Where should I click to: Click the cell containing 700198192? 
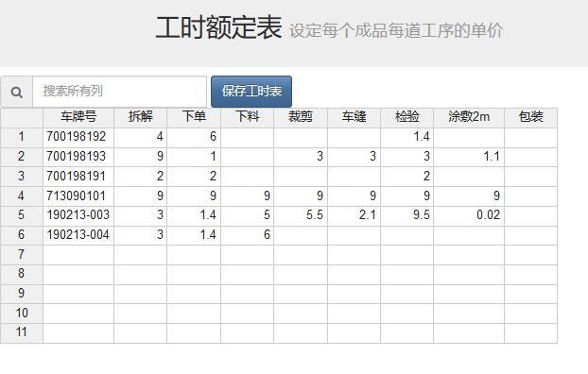point(78,138)
